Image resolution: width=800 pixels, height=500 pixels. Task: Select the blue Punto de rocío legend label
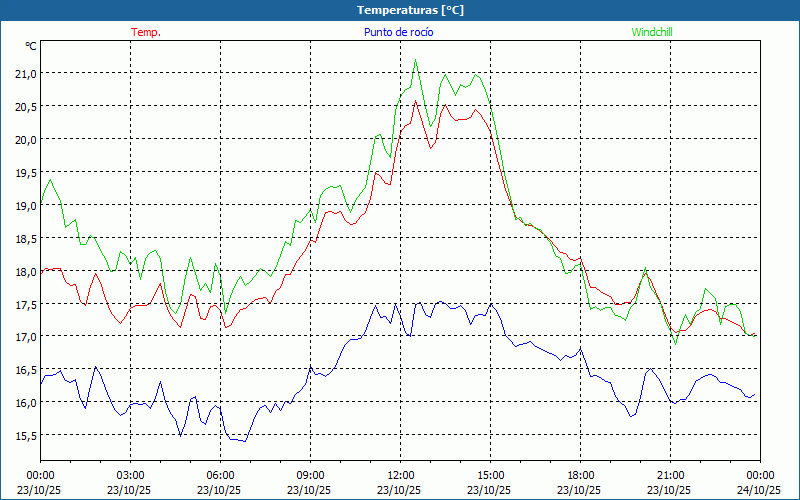pyautogui.click(x=398, y=32)
